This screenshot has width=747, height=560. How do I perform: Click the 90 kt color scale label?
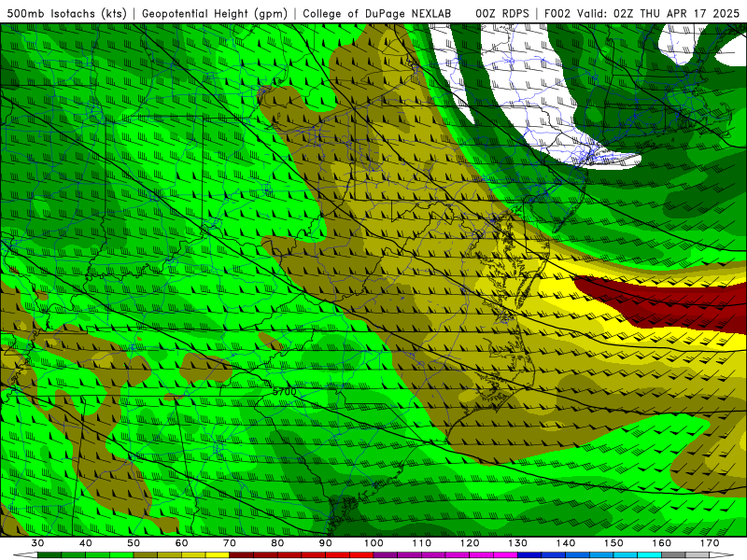[325, 543]
